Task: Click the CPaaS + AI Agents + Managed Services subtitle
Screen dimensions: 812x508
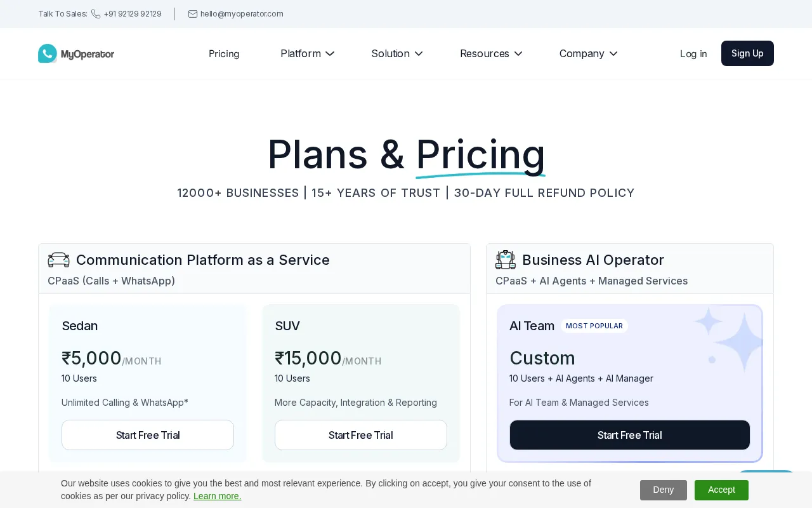Action: [x=592, y=281]
